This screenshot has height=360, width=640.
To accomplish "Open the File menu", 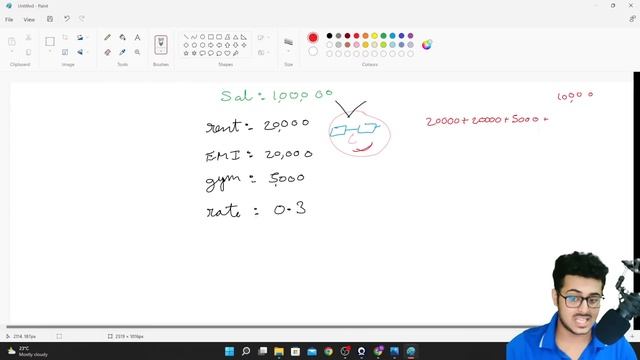I will 9,20.
